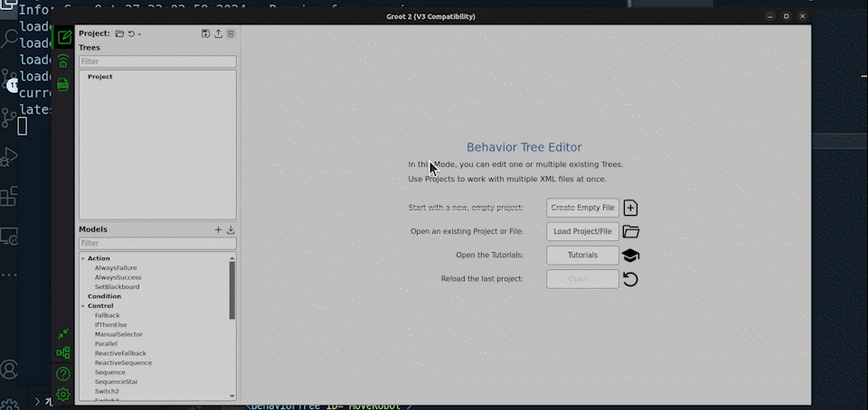Click the import models download icon
This screenshot has height=410, width=868.
(231, 230)
